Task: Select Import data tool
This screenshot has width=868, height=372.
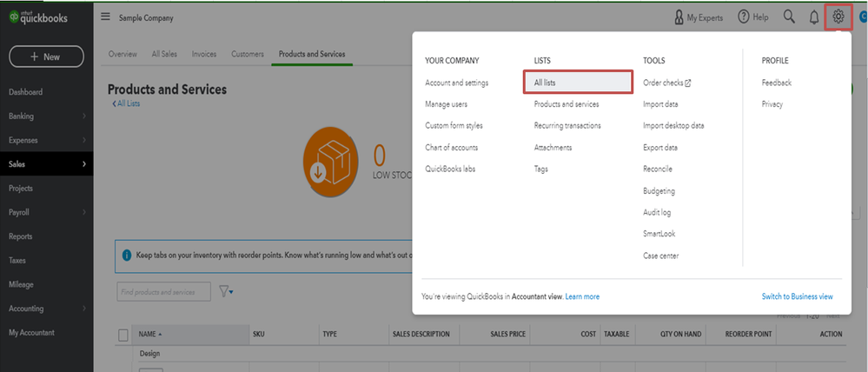Action: [660, 104]
